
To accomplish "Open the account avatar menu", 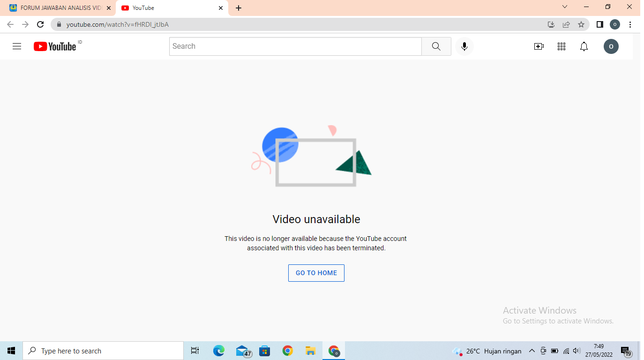I will point(611,46).
